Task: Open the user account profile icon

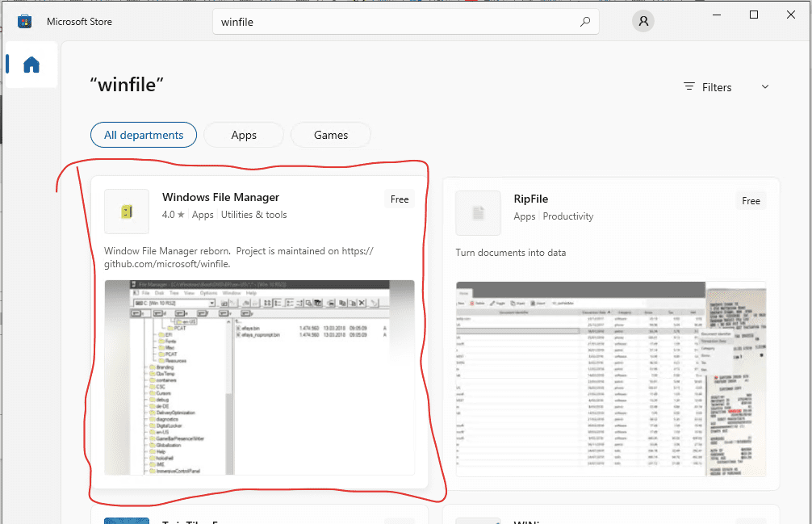Action: (x=643, y=21)
